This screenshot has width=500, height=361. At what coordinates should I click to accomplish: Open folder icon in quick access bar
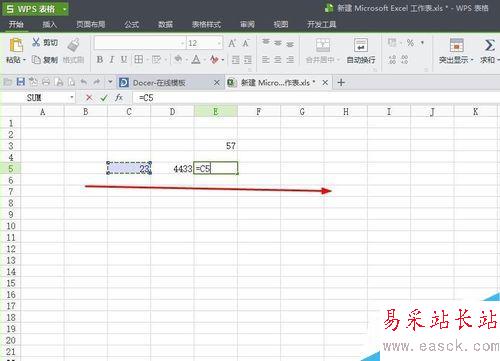point(8,82)
